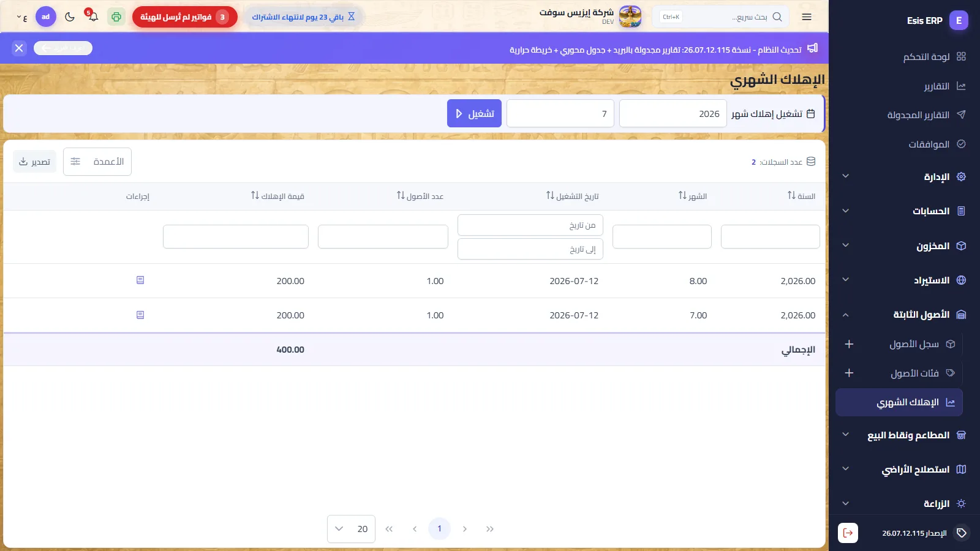Open the language dropdown 'ع'
Screen dimensions: 980x551
(22, 17)
